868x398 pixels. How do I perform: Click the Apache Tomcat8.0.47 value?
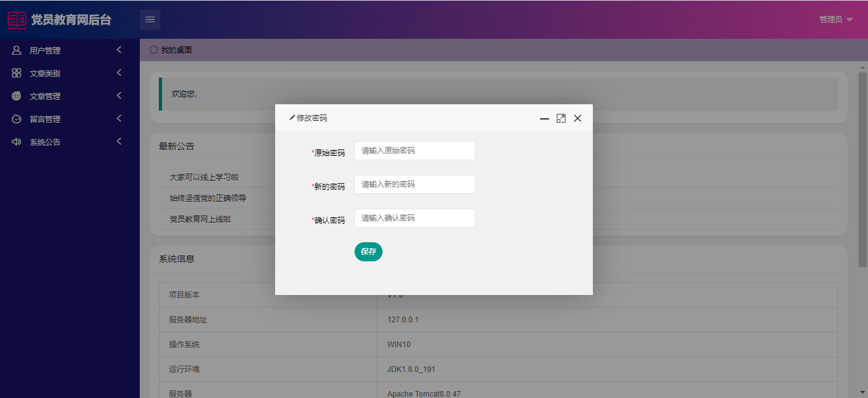pos(424,394)
